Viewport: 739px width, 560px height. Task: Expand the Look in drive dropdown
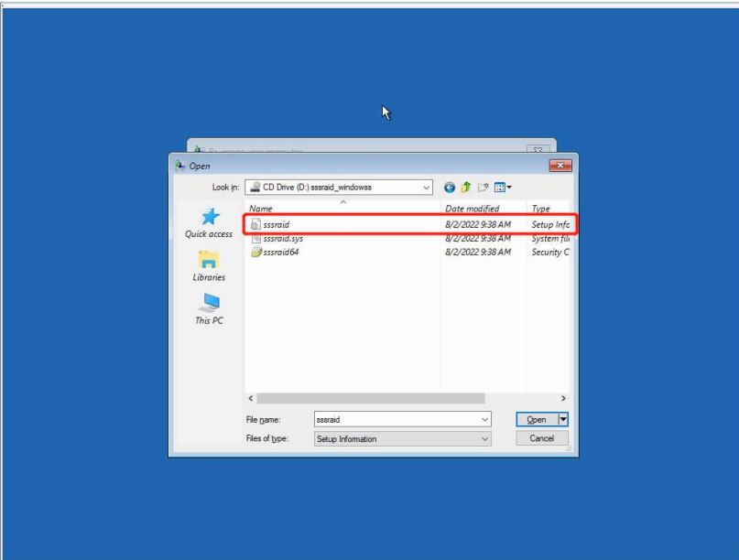(426, 188)
